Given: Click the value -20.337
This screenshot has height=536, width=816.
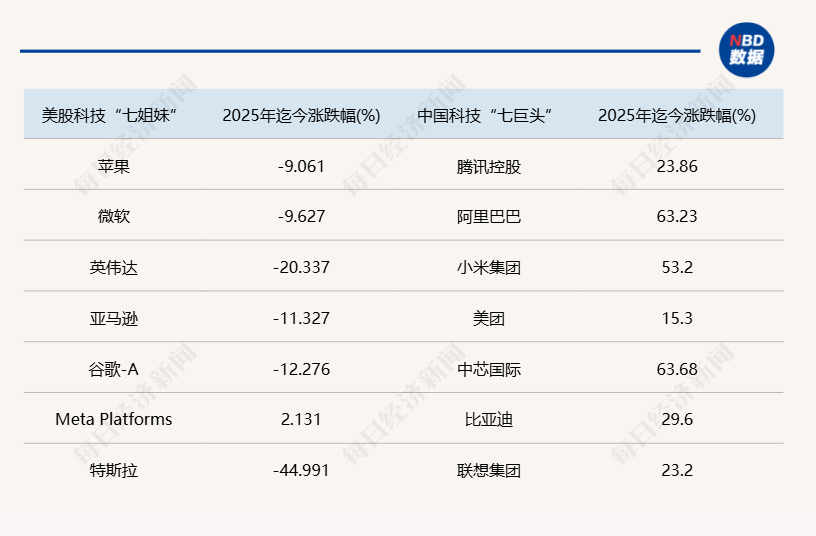Looking at the screenshot, I should click(301, 267).
